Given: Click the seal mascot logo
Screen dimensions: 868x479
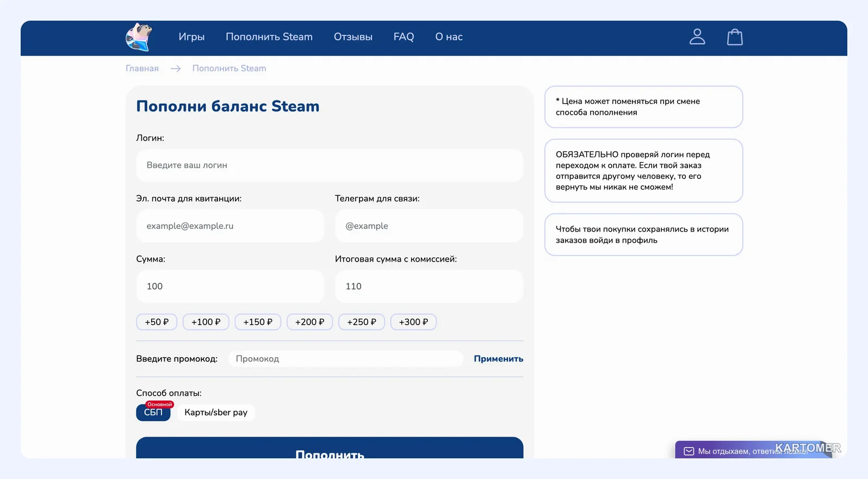Looking at the screenshot, I should 139,37.
